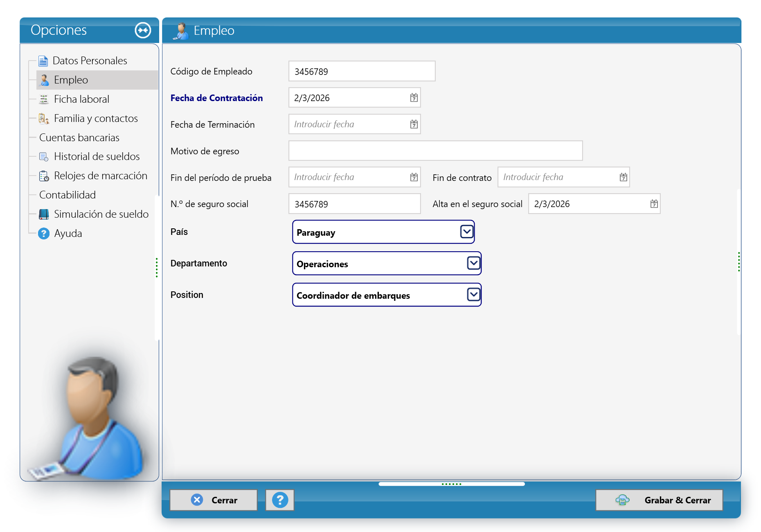Viewport: 761px width, 532px height.
Task: Click the Fecha de Terminación date field
Action: 354,124
